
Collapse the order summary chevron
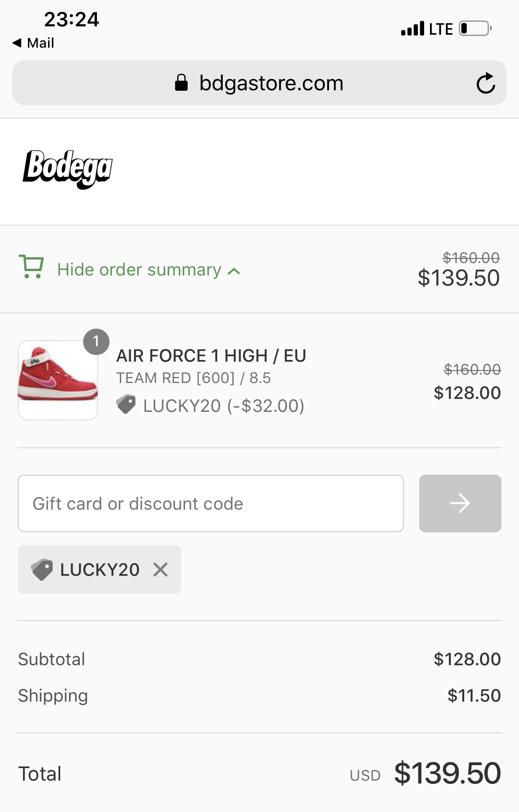(234, 271)
